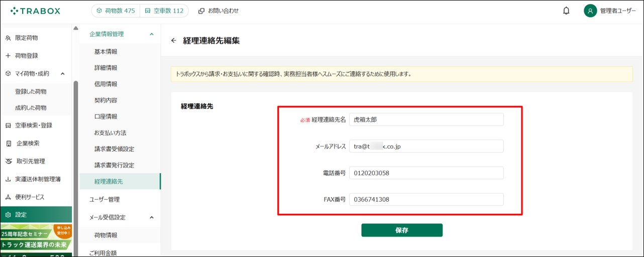This screenshot has height=257, width=644.
Task: Click the handshake icon for 取引先管理
Action: (8, 161)
